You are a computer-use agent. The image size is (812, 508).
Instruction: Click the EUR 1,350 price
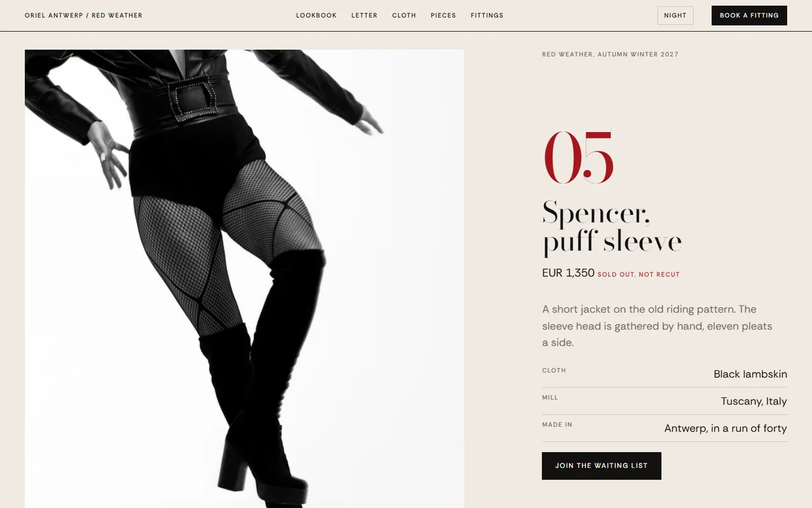[x=568, y=273]
